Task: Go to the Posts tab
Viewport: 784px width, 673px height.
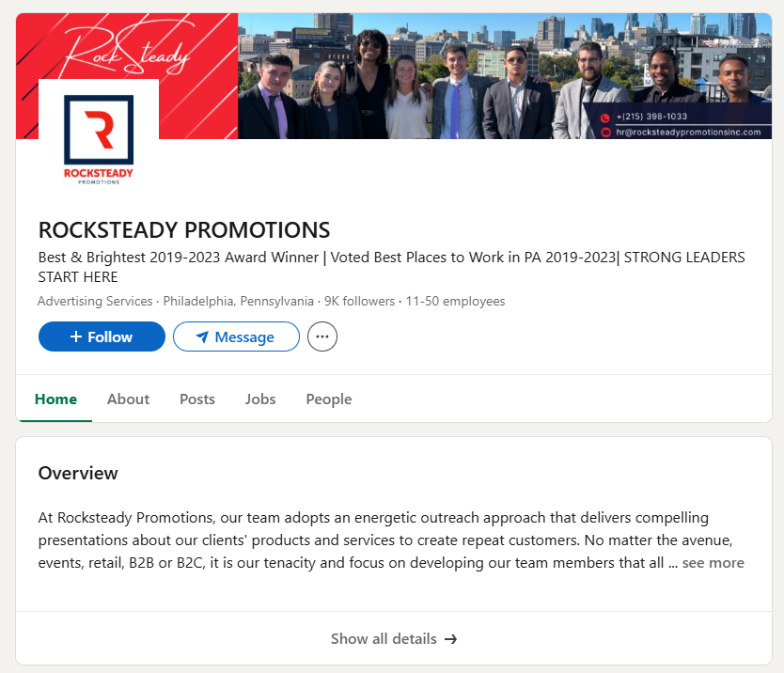Action: [197, 399]
